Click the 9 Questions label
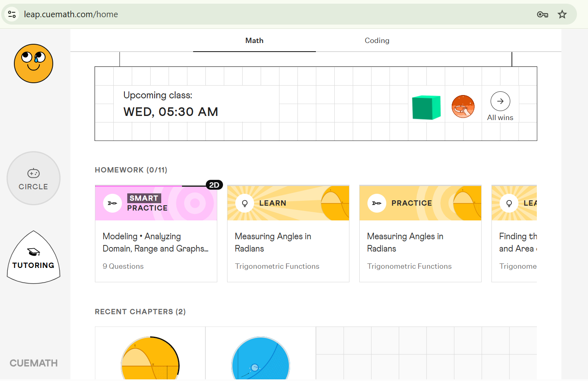This screenshot has width=588, height=381. [x=123, y=266]
